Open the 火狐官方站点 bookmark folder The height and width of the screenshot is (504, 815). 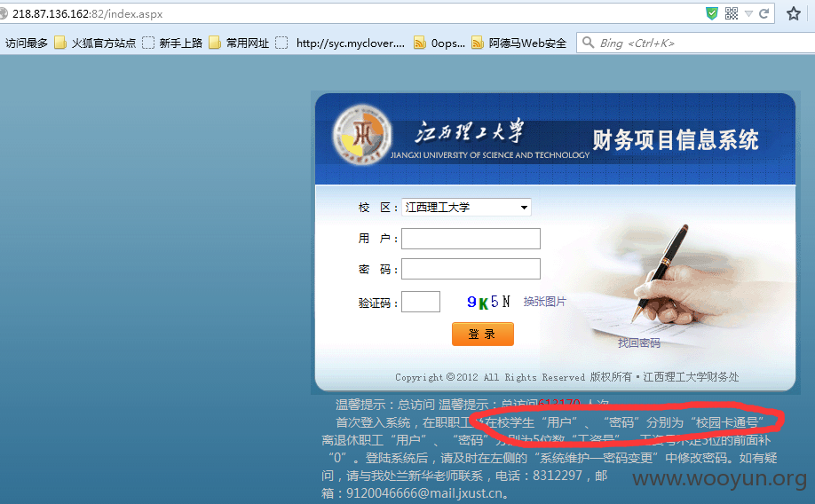(95, 43)
